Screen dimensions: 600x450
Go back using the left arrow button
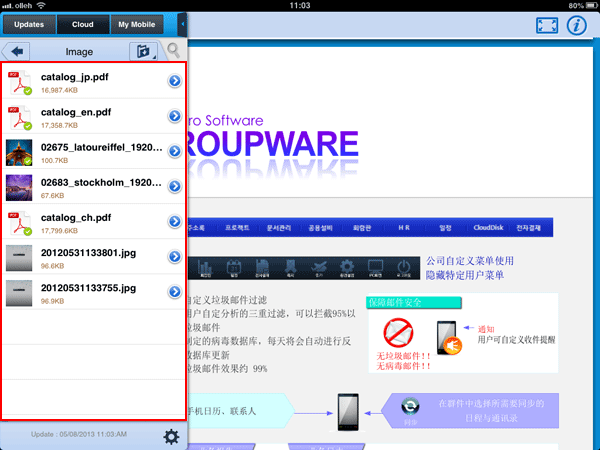click(17, 50)
